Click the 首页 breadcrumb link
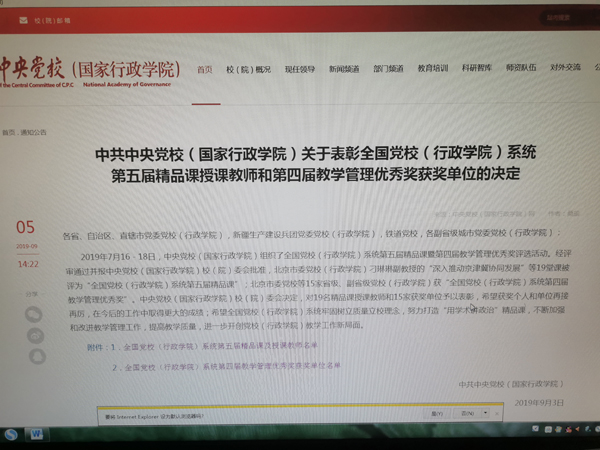 [x=8, y=132]
